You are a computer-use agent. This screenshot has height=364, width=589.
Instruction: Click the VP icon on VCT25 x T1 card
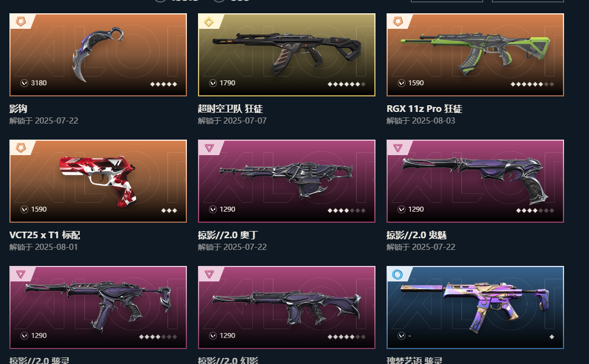[24, 209]
